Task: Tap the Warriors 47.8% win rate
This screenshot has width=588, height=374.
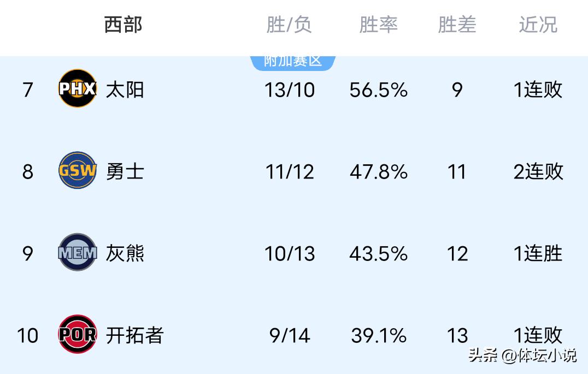Action: pos(379,172)
